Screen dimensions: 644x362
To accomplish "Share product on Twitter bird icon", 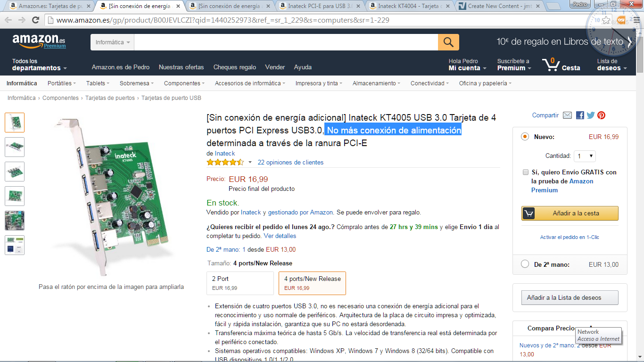I will (x=591, y=115).
